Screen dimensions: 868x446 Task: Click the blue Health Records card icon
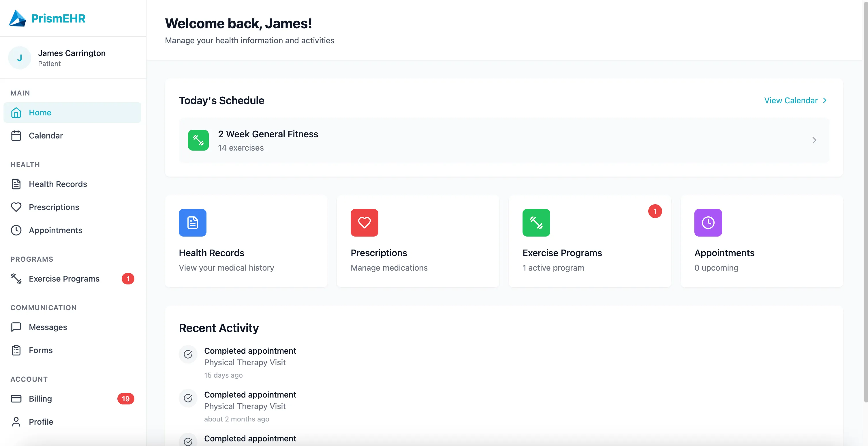(x=193, y=223)
